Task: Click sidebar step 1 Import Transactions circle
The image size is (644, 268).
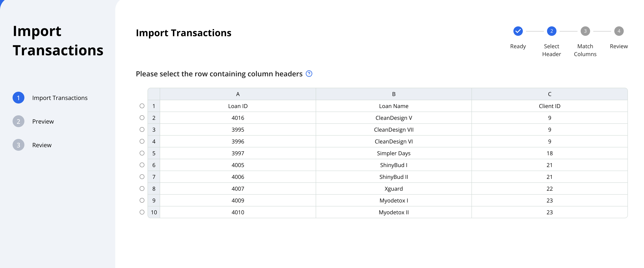Action: pyautogui.click(x=18, y=98)
